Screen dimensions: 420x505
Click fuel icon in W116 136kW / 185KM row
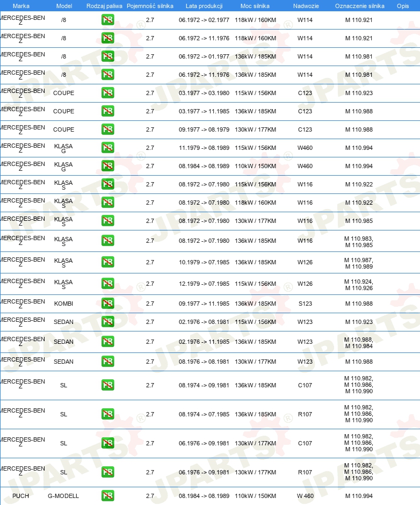click(x=107, y=241)
